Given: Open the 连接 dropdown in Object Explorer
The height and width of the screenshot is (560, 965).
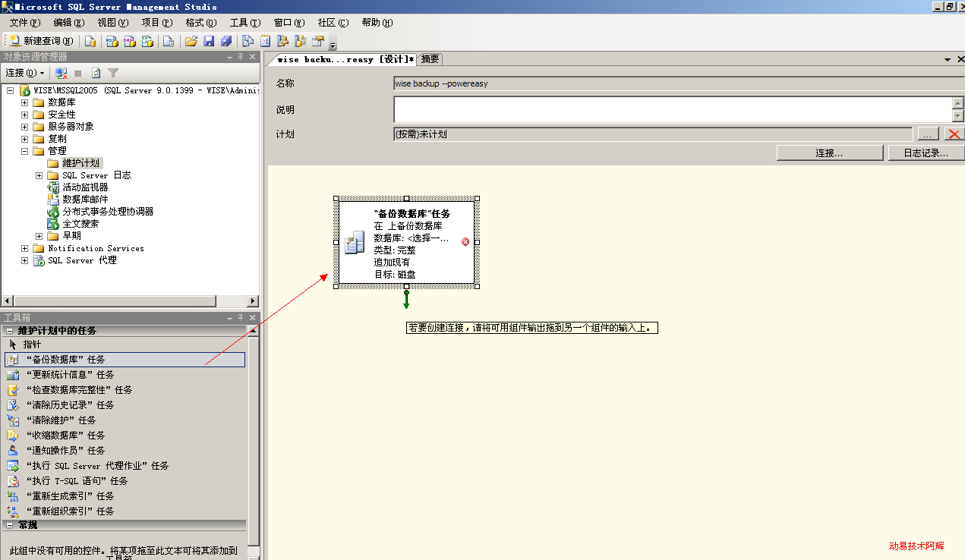Looking at the screenshot, I should tap(24, 73).
